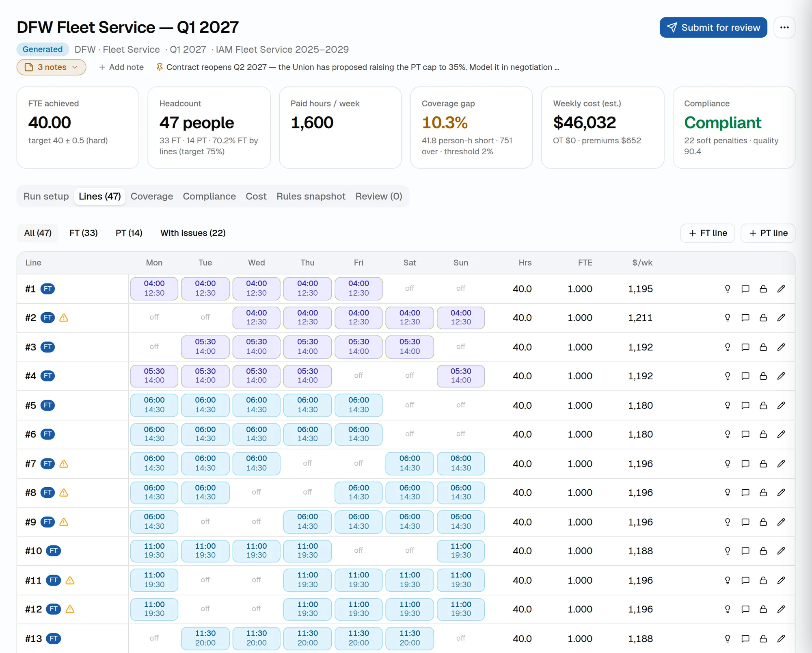This screenshot has height=653, width=812.
Task: Add a new FT line
Action: (708, 233)
